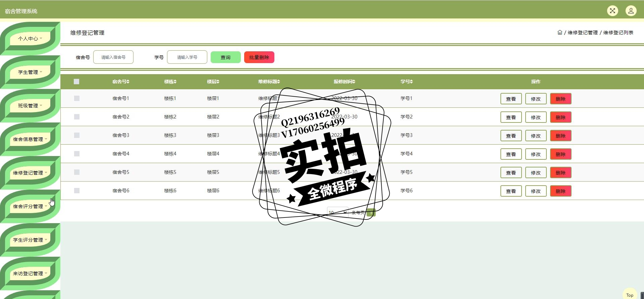
Task: Click the 学号1 cell in table
Action: (x=407, y=98)
